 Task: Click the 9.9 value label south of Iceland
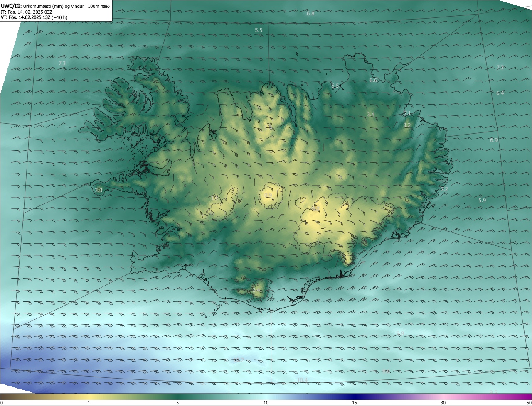click(400, 333)
